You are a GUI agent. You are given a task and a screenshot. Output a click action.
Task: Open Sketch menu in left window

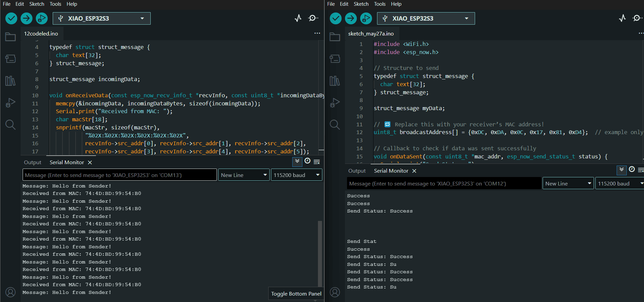tap(37, 4)
